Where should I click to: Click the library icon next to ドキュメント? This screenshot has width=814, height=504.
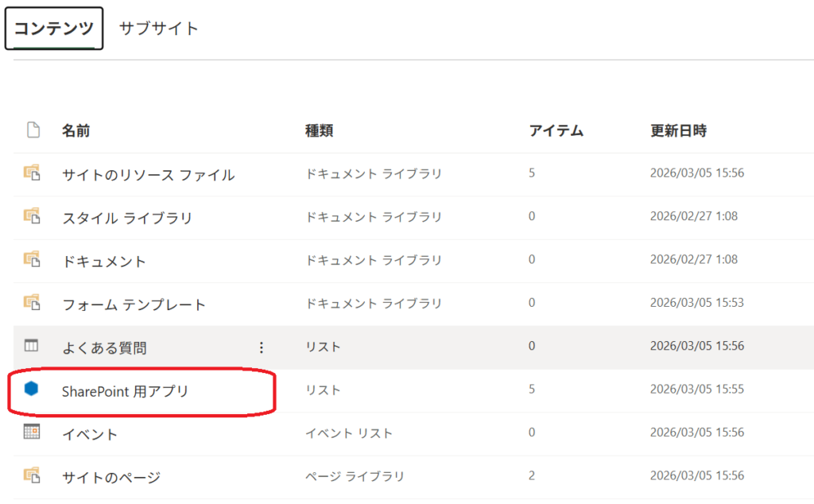pyautogui.click(x=32, y=259)
